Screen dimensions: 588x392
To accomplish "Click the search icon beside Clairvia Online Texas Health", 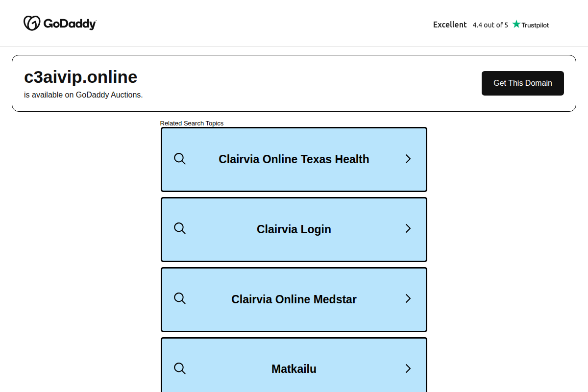I will click(x=180, y=159).
